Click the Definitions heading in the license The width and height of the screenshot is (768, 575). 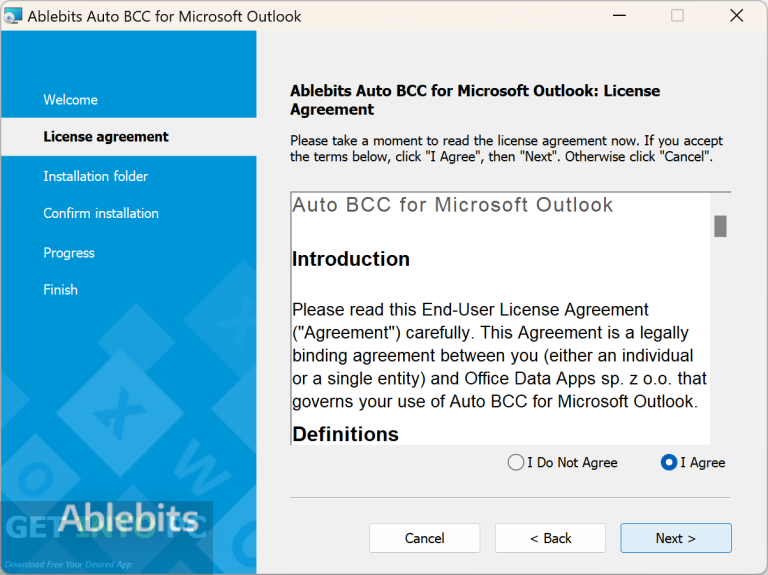[345, 434]
